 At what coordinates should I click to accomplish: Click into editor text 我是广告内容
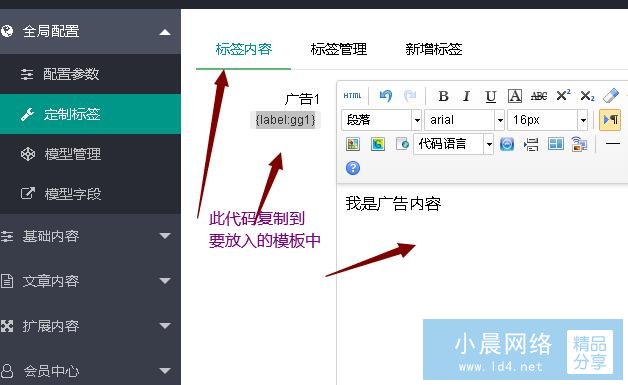pyautogui.click(x=393, y=204)
